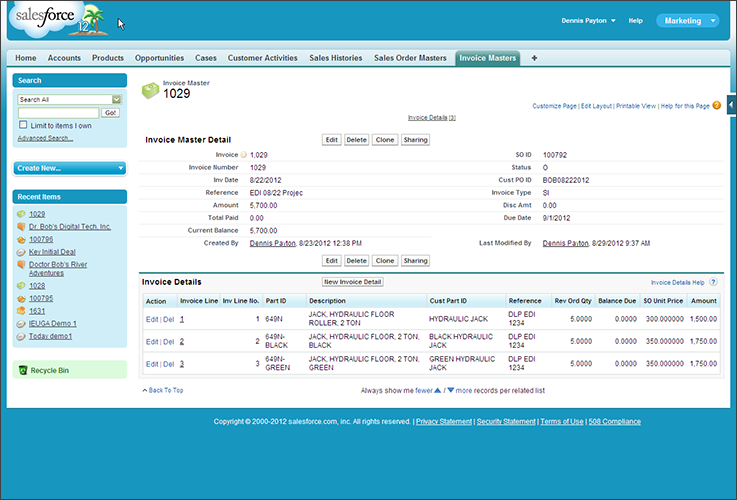
Task: Open the Terms of Use link
Action: click(562, 422)
